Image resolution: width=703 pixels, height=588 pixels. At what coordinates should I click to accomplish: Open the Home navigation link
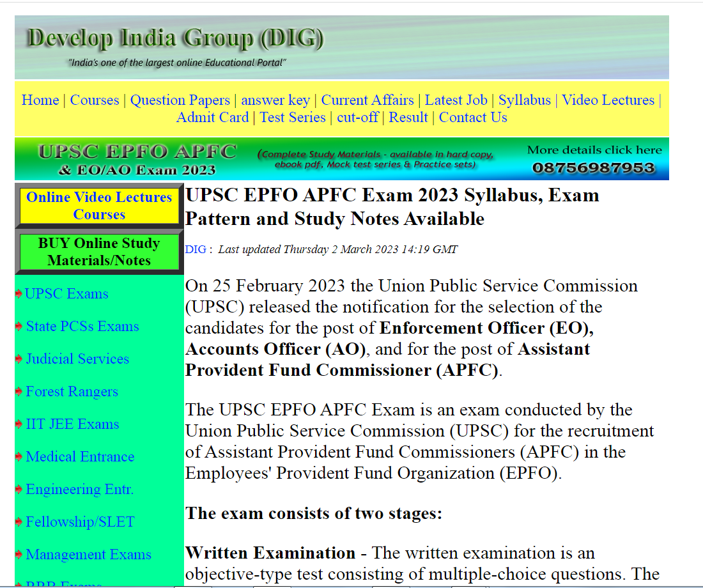(x=40, y=100)
